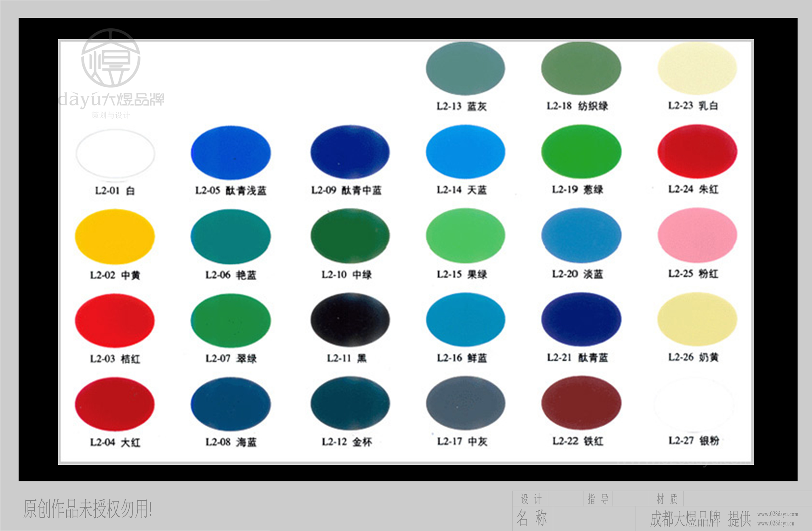Image resolution: width=812 pixels, height=531 pixels.
Task: Select the L2-16 鲜蓝 bright blue swatch
Action: pos(465,319)
